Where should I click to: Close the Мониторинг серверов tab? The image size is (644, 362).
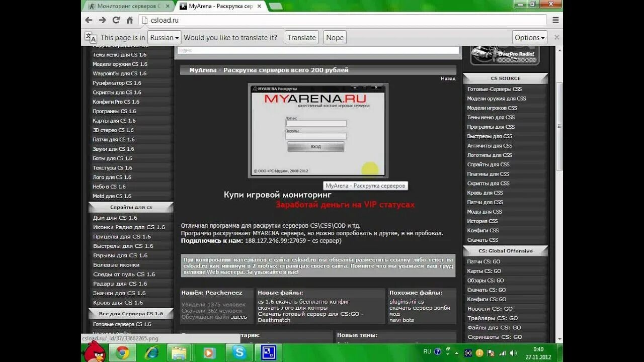click(x=167, y=6)
